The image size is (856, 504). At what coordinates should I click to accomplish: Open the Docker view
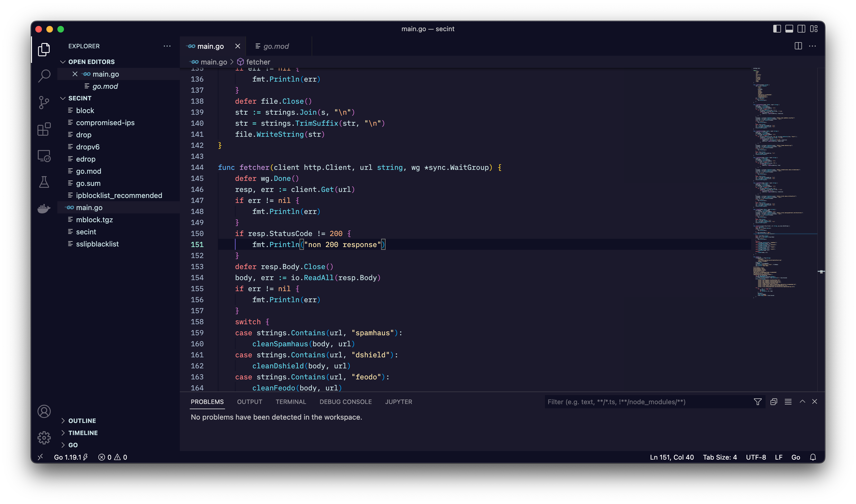pos(44,208)
